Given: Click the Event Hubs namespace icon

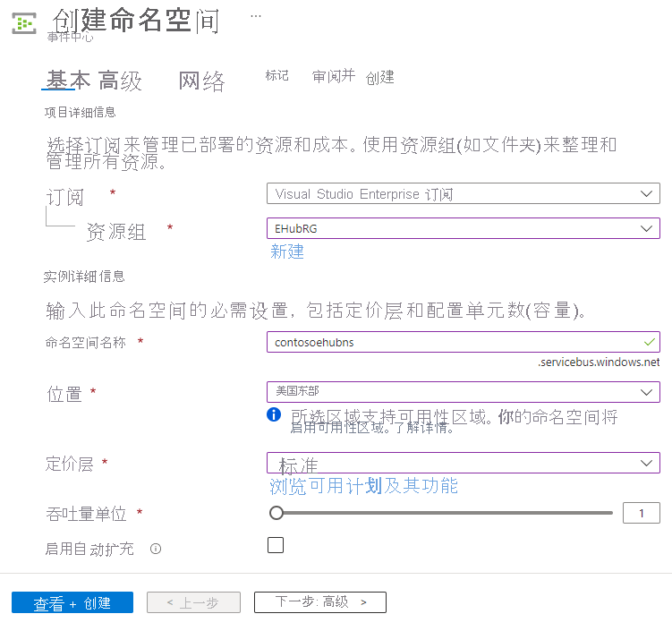Looking at the screenshot, I should pos(24,22).
